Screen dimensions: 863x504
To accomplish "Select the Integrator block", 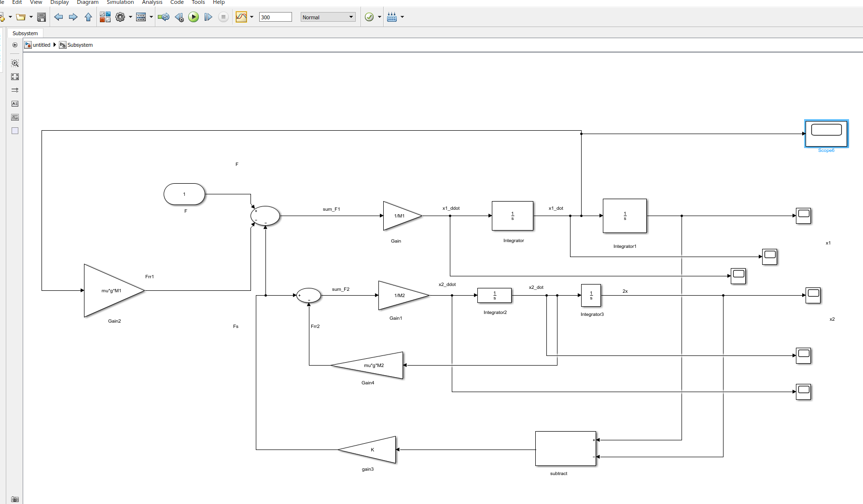I will pos(513,216).
